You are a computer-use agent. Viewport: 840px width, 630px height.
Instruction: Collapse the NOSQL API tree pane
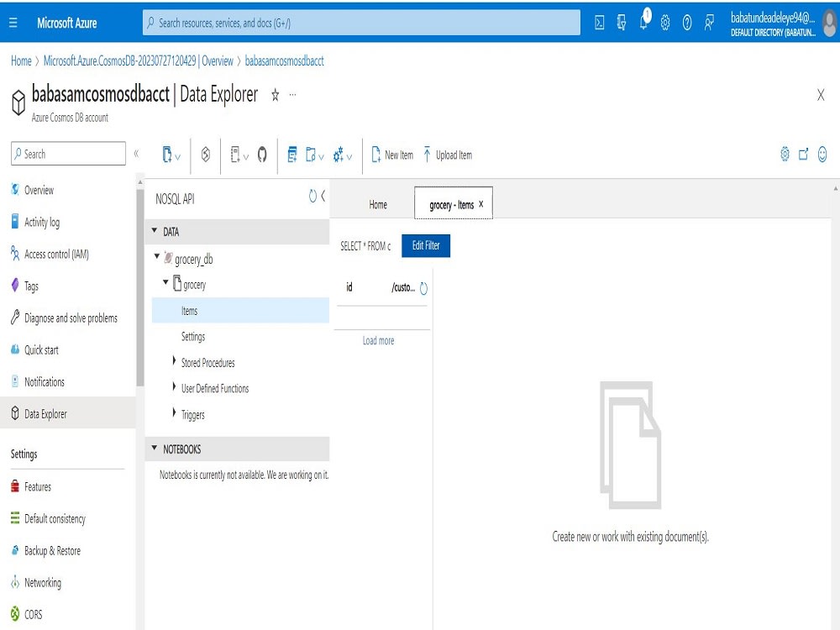tap(323, 196)
